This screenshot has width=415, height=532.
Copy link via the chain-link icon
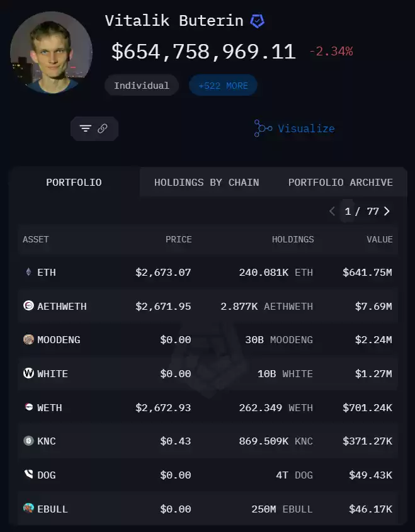pyautogui.click(x=103, y=128)
